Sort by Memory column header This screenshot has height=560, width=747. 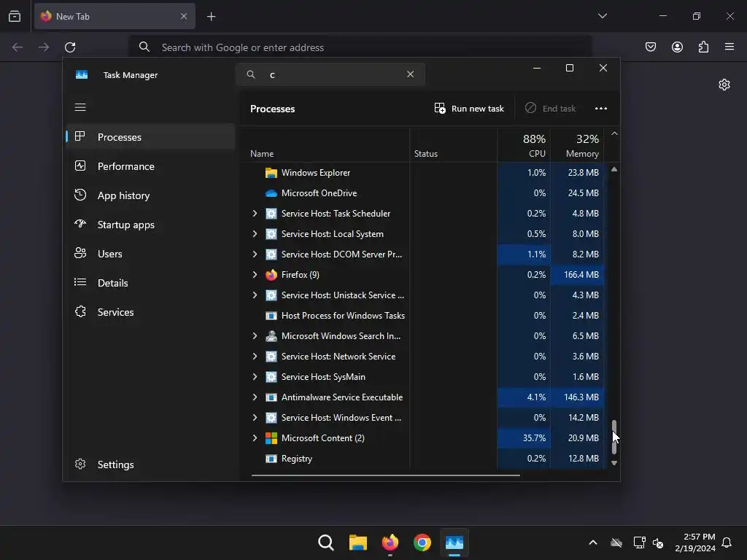(x=577, y=146)
